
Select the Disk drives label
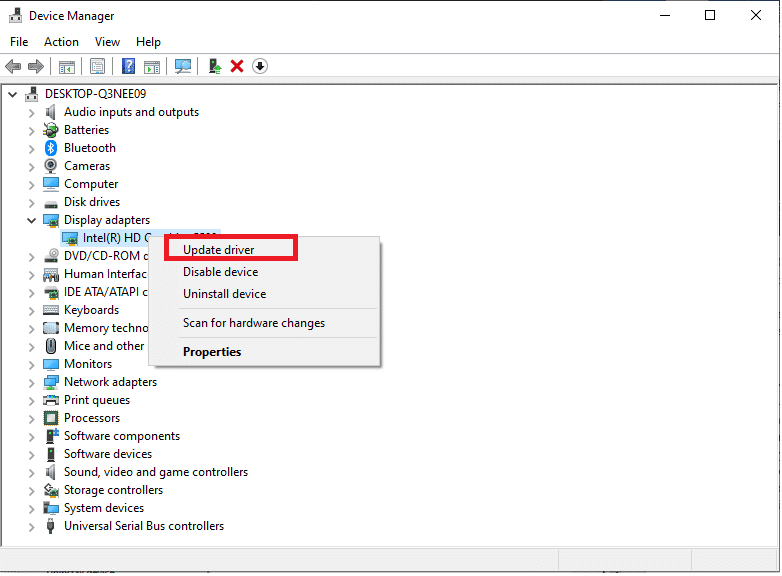point(92,202)
